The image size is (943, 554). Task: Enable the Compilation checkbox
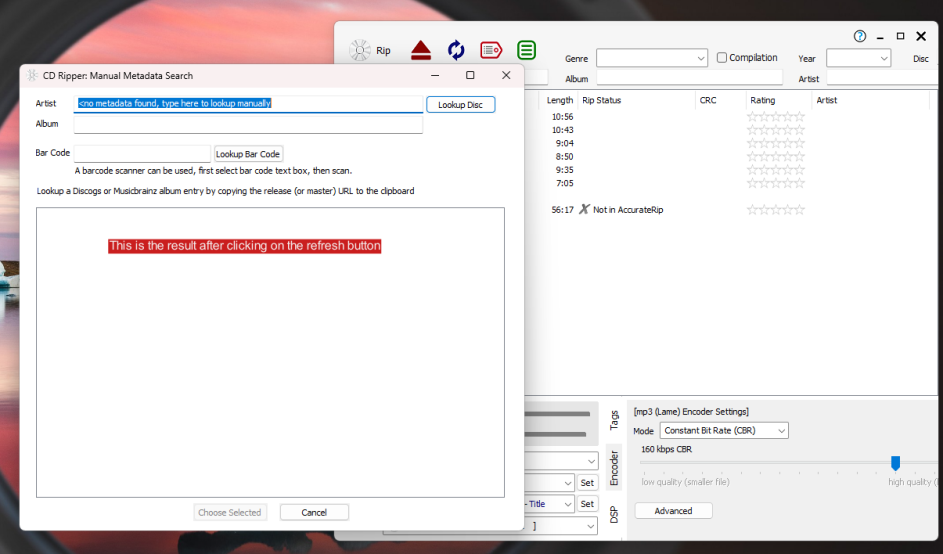(x=722, y=58)
